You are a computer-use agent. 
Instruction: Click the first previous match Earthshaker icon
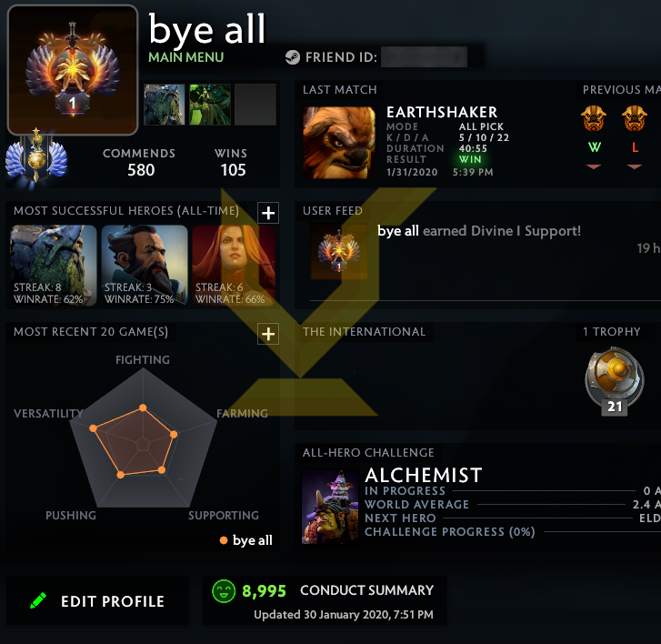point(594,118)
